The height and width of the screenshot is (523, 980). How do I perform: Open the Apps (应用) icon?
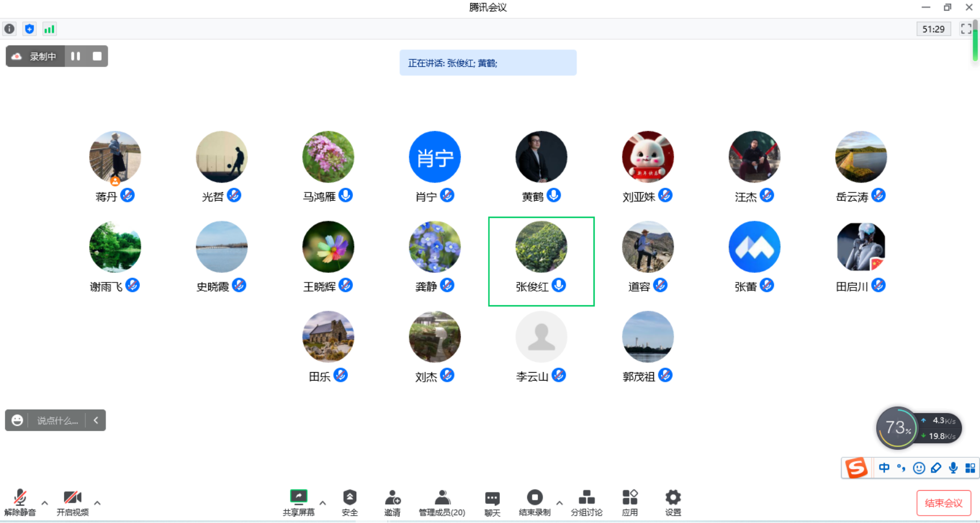point(630,502)
